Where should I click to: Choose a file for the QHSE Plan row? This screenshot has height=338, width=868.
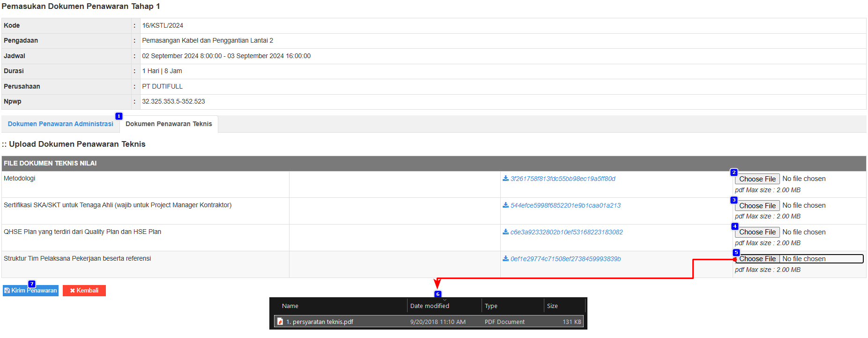pyautogui.click(x=757, y=232)
